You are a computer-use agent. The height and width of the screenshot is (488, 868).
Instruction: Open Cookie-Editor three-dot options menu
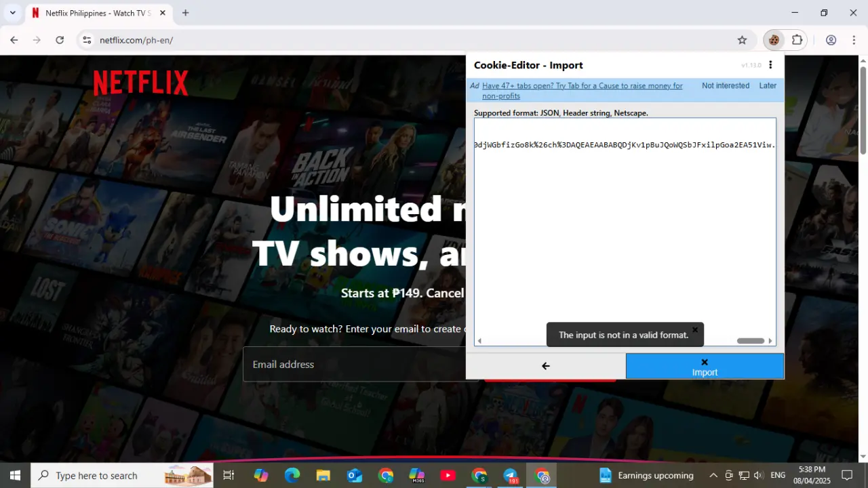click(770, 65)
